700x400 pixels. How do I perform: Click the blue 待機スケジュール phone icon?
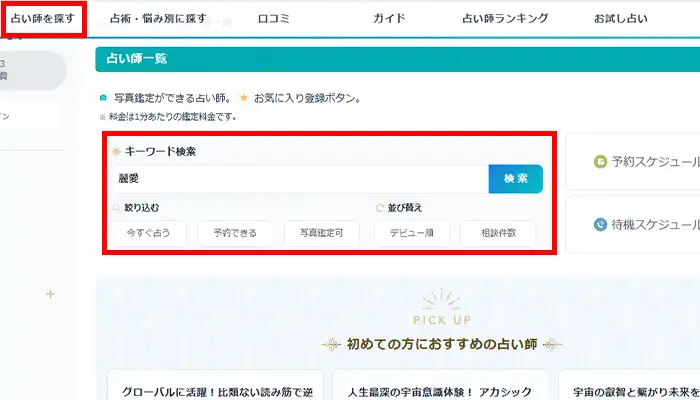[x=600, y=225]
